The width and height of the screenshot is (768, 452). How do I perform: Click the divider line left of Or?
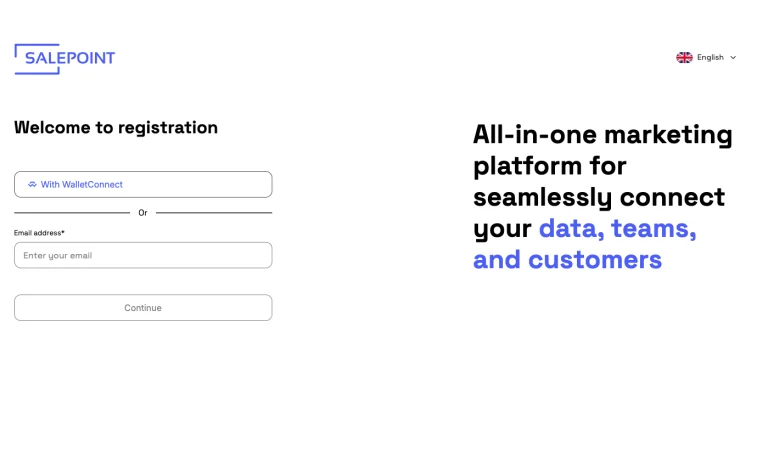(72, 213)
